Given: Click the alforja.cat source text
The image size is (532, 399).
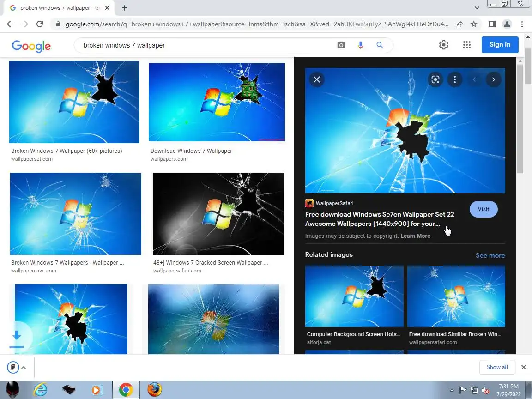Looking at the screenshot, I should click(319, 342).
